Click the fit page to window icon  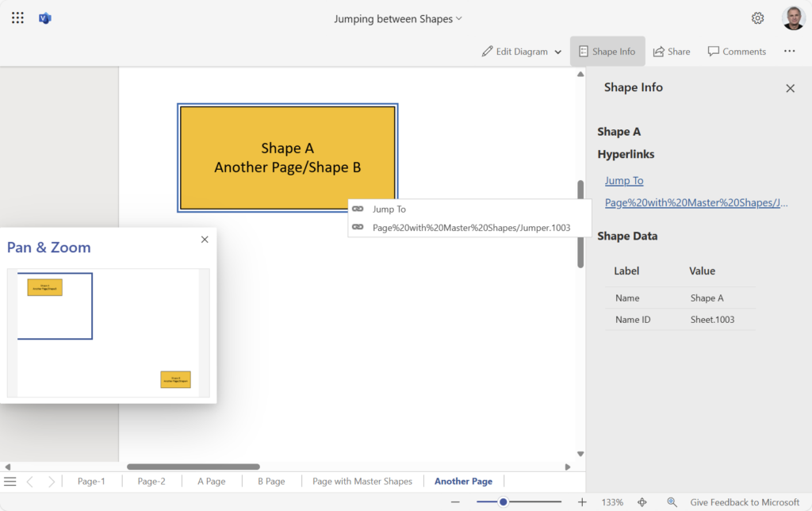(642, 501)
